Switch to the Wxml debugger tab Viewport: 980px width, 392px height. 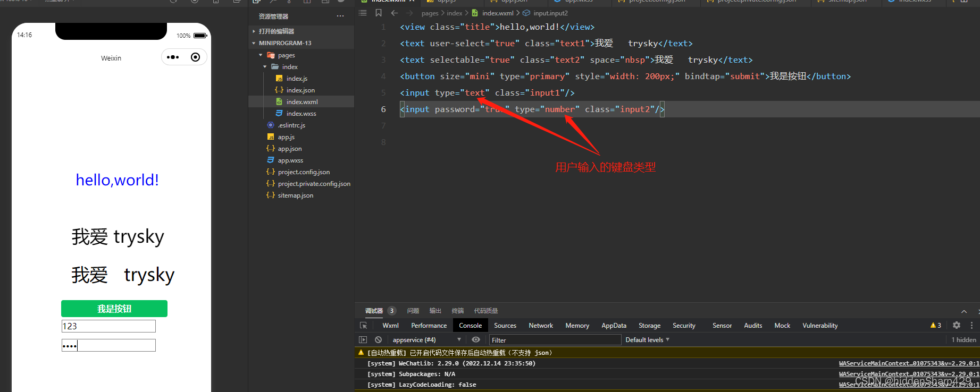390,326
